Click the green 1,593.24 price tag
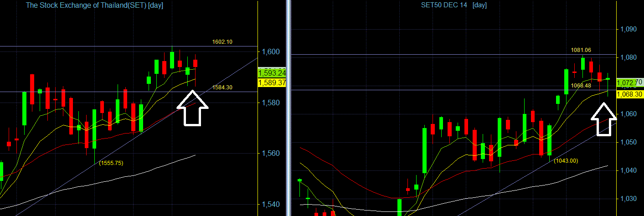Image resolution: width=644 pixels, height=216 pixels. [271, 73]
